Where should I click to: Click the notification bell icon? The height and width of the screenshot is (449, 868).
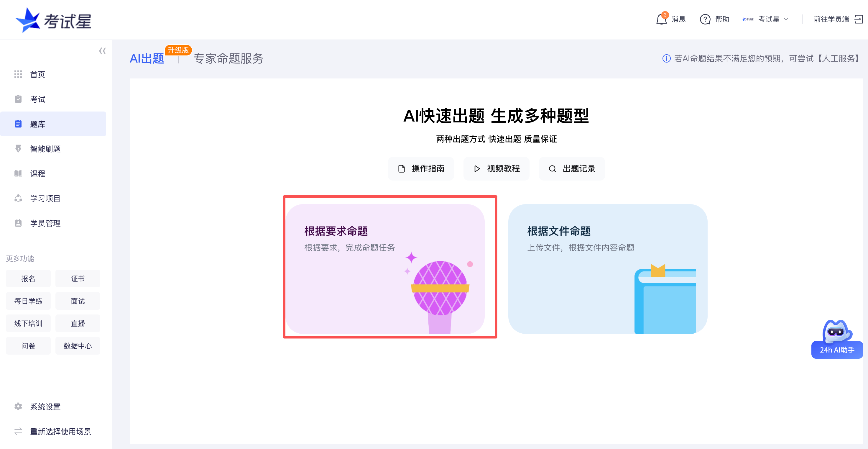[x=661, y=19]
